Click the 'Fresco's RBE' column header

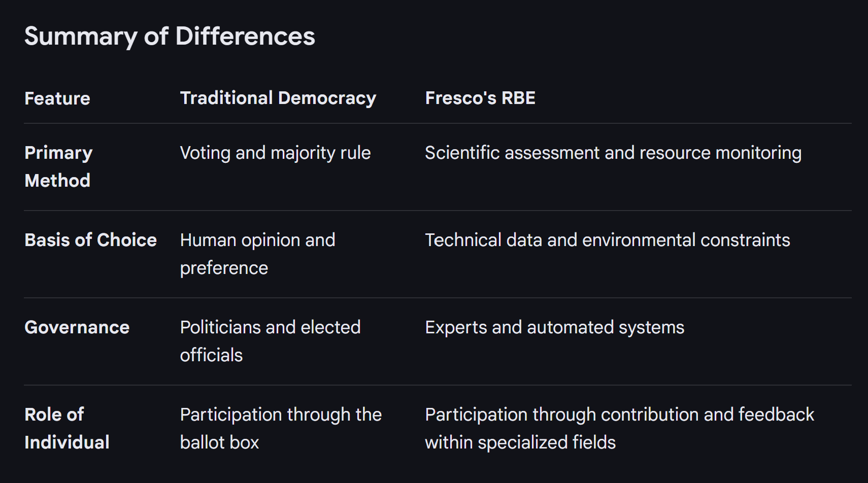(480, 98)
